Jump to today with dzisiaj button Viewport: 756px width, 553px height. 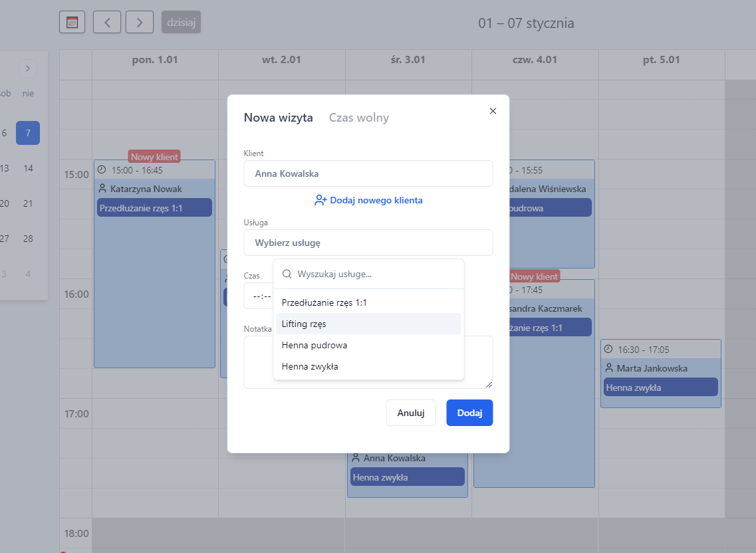tap(182, 22)
